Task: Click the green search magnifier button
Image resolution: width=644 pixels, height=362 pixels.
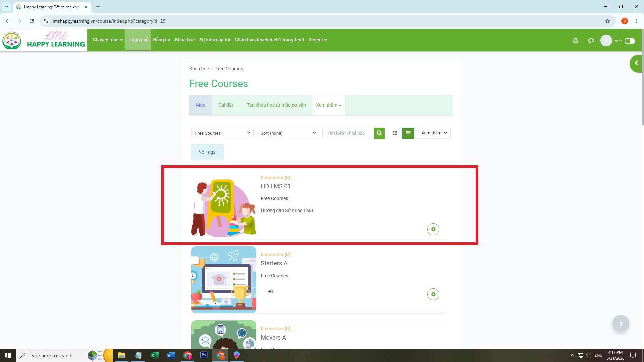Action: (379, 133)
